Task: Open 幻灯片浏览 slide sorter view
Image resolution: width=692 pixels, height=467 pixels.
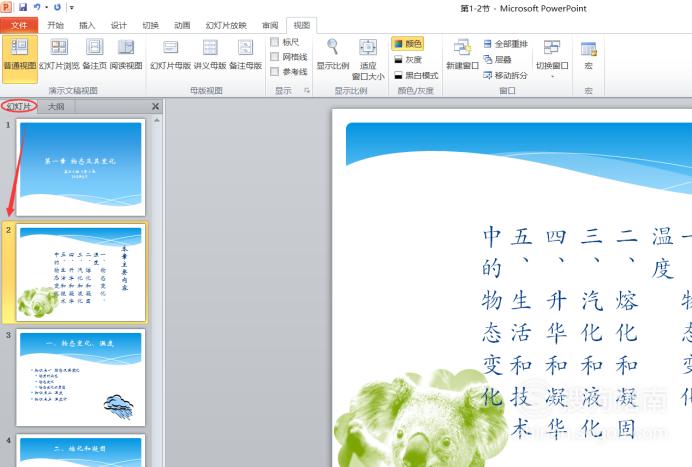Action: pos(59,54)
